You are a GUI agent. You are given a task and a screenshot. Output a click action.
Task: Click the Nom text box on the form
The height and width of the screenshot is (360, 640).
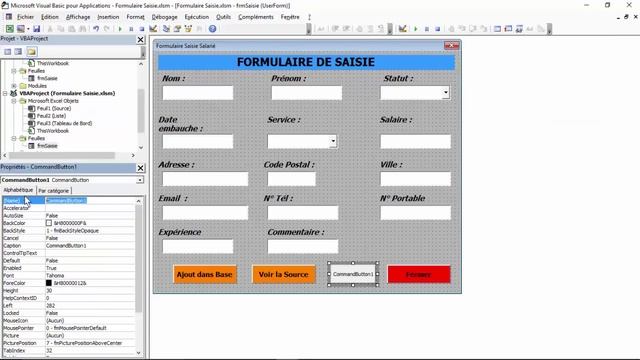198,93
